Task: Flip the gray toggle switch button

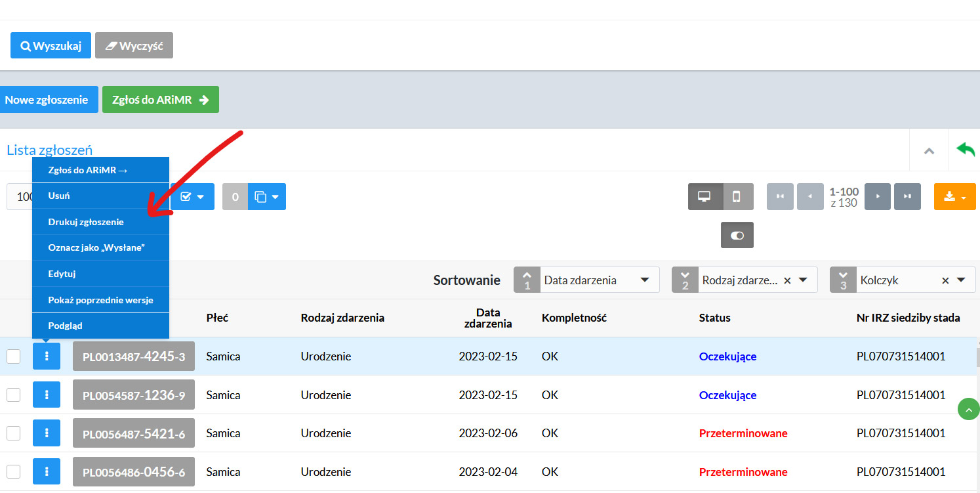Action: click(737, 235)
